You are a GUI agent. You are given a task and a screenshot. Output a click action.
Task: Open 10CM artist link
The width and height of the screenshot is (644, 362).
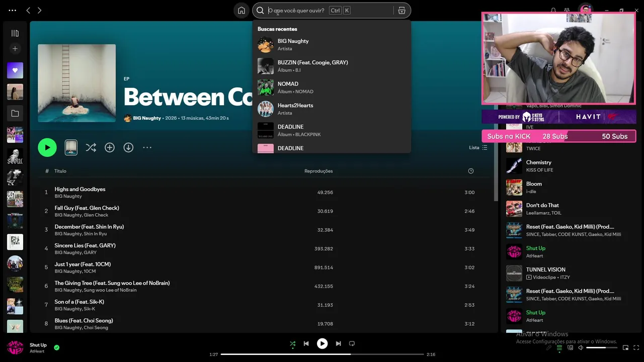coord(90,271)
